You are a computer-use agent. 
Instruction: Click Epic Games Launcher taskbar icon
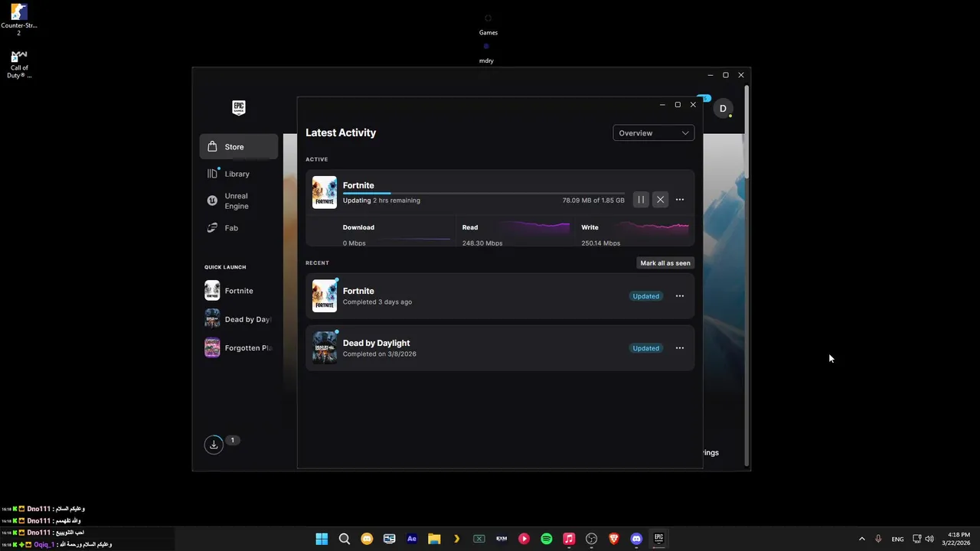click(x=658, y=539)
